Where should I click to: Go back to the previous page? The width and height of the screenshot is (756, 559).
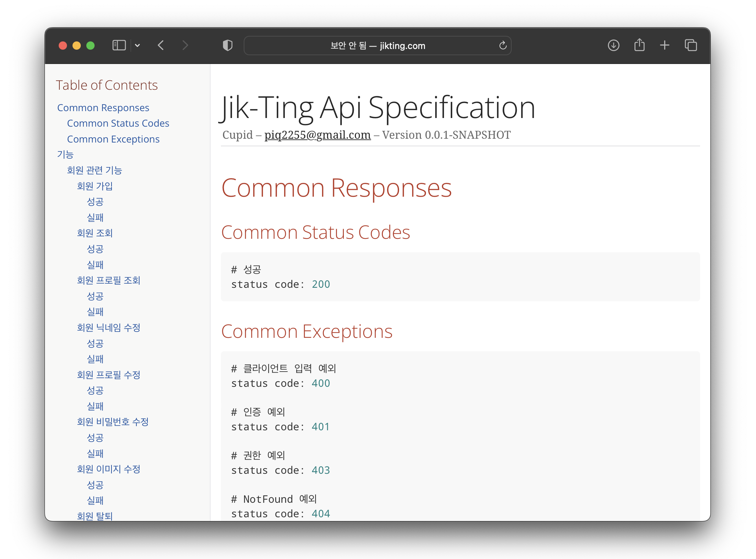pos(161,45)
